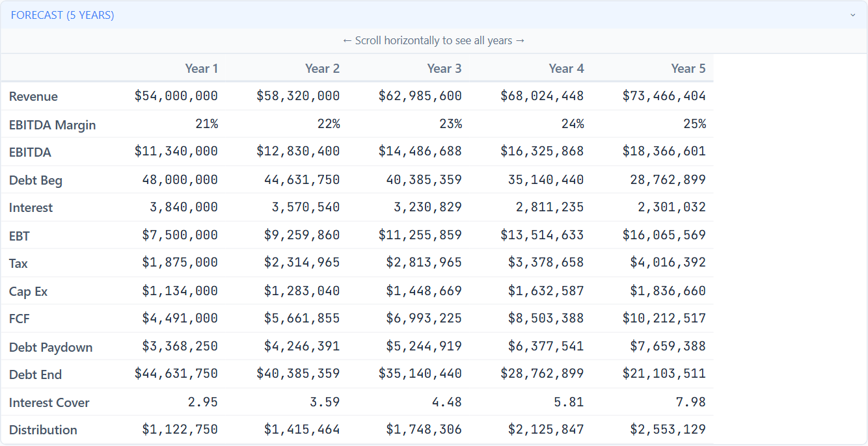
Task: Click Debt Paydown value $3,368,250
Action: coord(180,346)
